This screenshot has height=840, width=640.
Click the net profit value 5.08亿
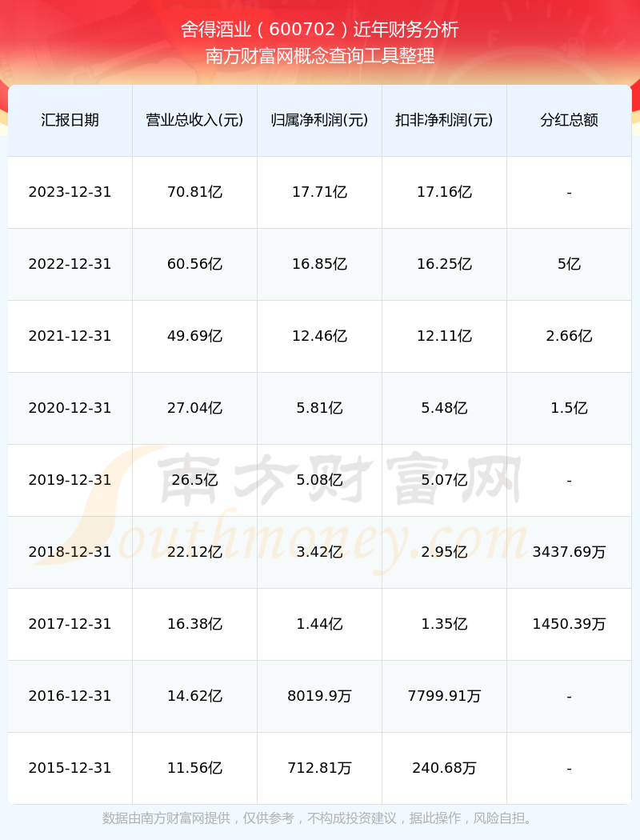(319, 480)
